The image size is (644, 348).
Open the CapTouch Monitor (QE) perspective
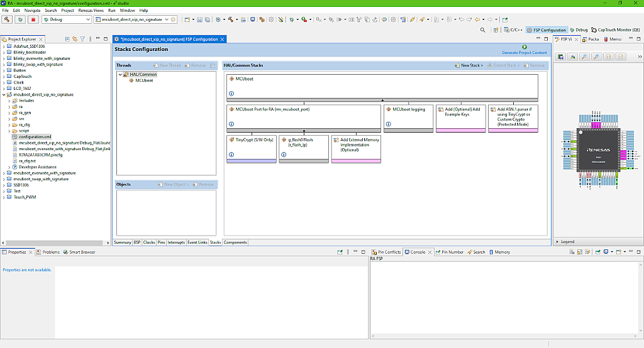pyautogui.click(x=615, y=30)
